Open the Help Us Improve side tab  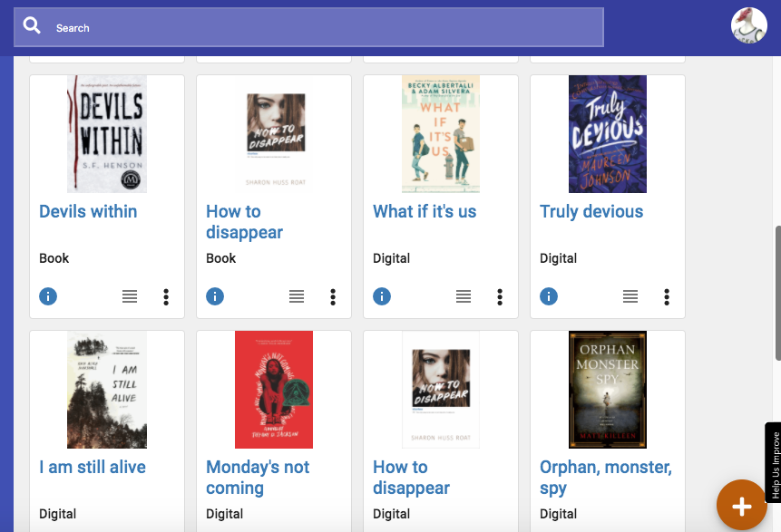(774, 464)
